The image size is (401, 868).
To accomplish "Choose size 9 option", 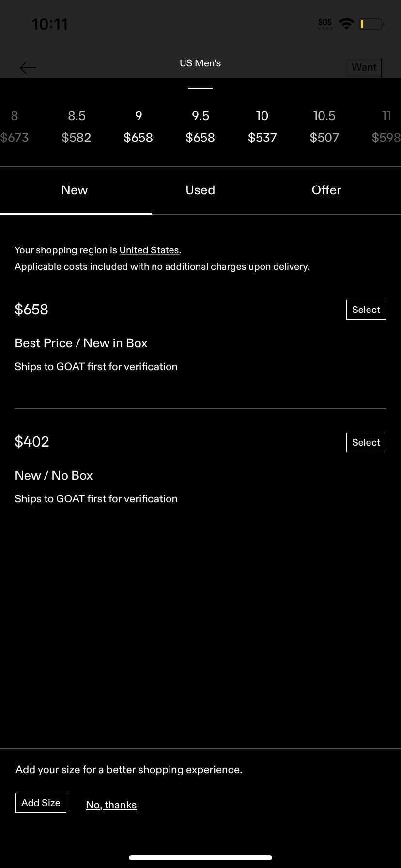I will pyautogui.click(x=139, y=127).
